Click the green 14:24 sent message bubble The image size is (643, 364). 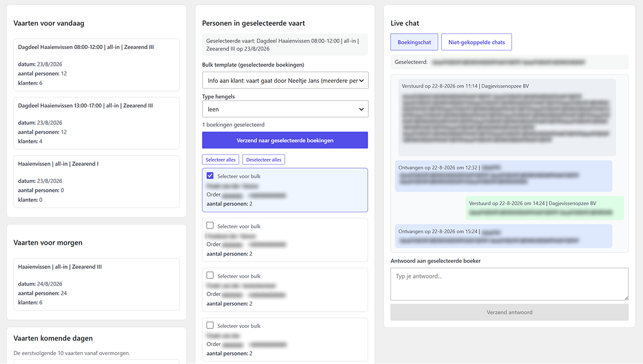[544, 208]
